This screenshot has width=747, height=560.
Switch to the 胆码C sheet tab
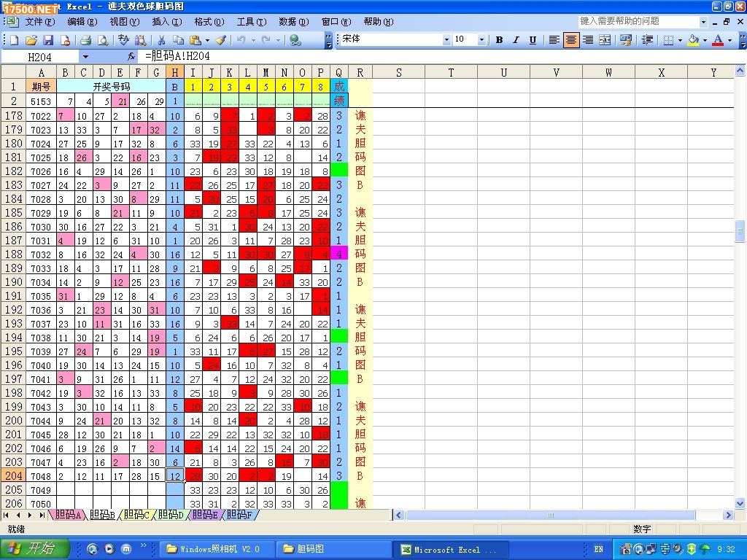coord(136,515)
